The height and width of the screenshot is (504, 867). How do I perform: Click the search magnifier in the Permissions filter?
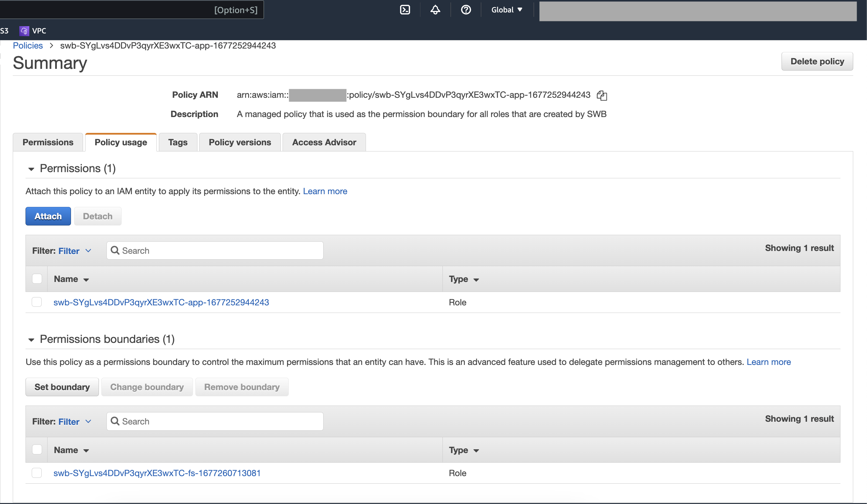pos(115,251)
